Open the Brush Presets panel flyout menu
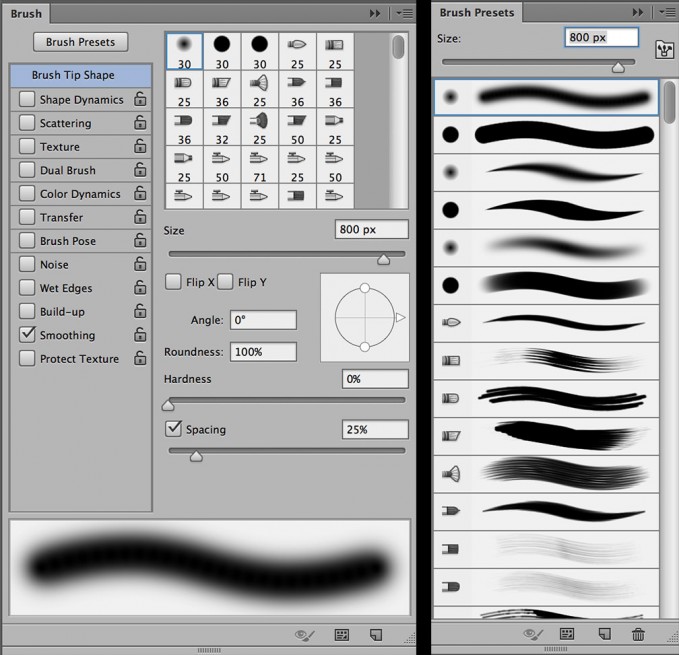Image resolution: width=679 pixels, height=655 pixels. (667, 12)
